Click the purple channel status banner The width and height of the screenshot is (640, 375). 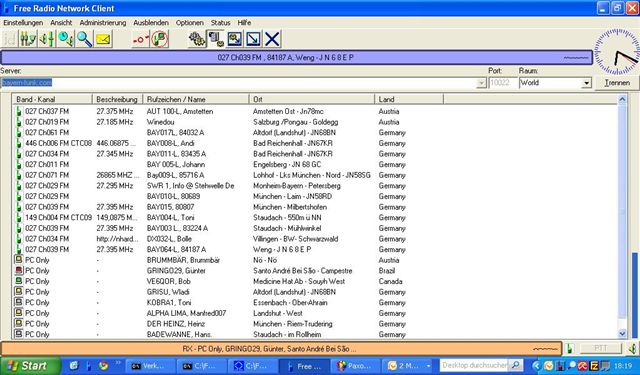pyautogui.click(x=296, y=58)
